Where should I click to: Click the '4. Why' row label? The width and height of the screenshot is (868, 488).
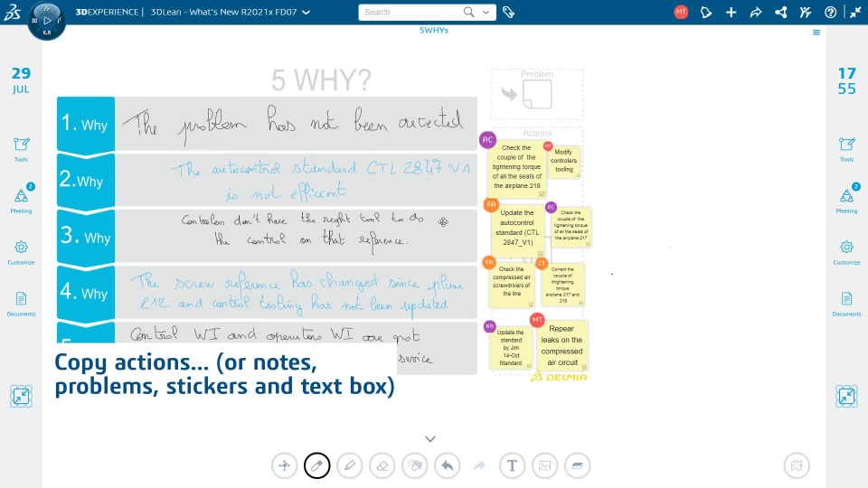tap(85, 292)
